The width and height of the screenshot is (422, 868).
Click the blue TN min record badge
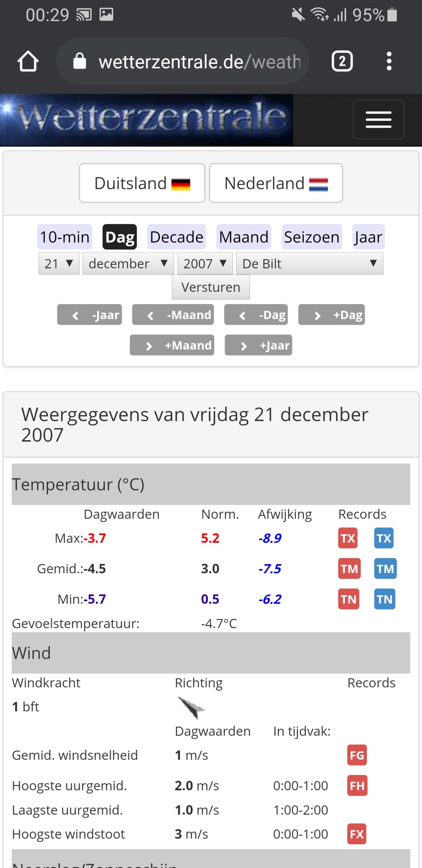click(x=384, y=599)
